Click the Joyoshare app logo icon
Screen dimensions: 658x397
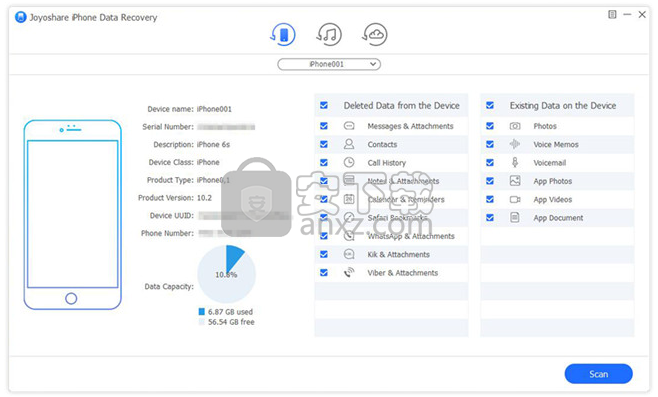[x=21, y=17]
